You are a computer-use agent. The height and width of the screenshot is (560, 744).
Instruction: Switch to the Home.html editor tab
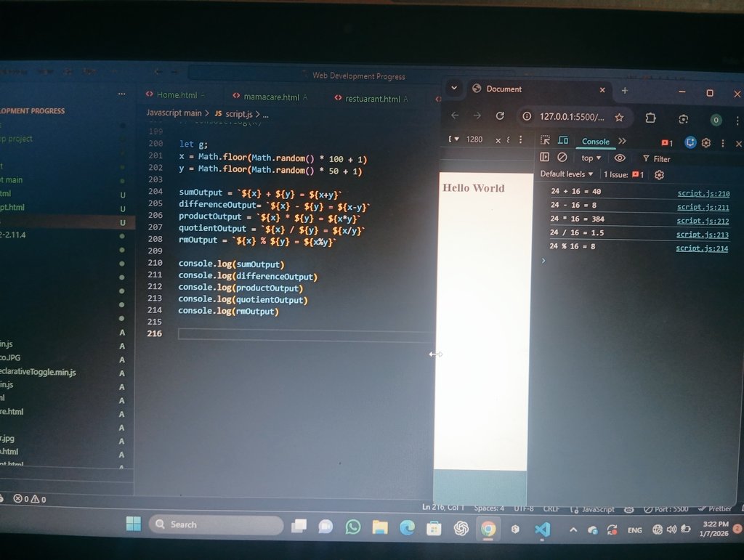[x=176, y=95]
